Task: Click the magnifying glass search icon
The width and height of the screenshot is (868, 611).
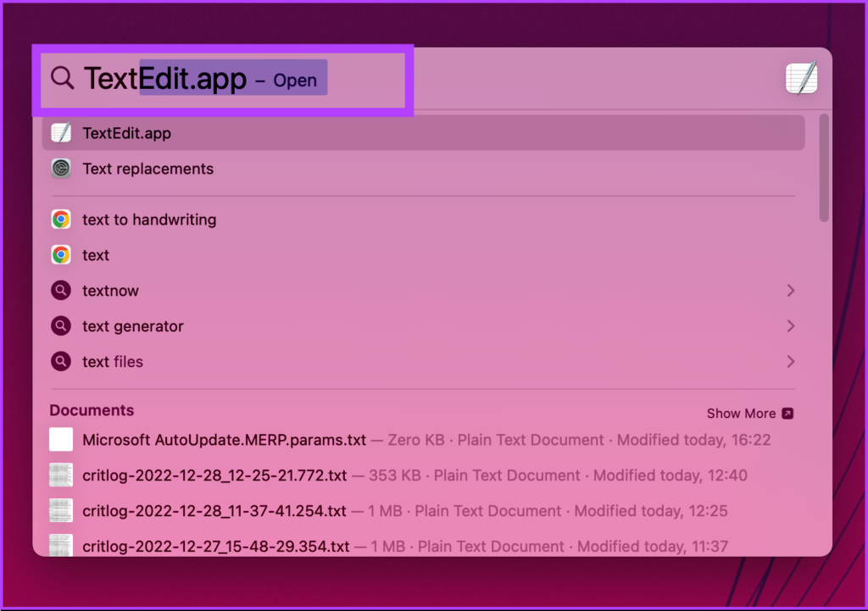Action: (63, 79)
